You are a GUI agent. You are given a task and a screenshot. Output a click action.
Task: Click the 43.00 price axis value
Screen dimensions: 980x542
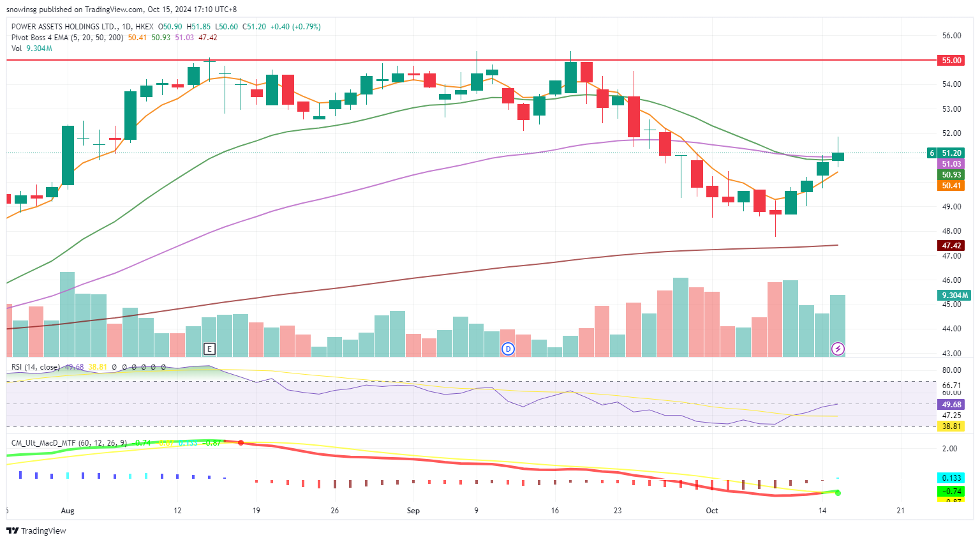pos(951,354)
